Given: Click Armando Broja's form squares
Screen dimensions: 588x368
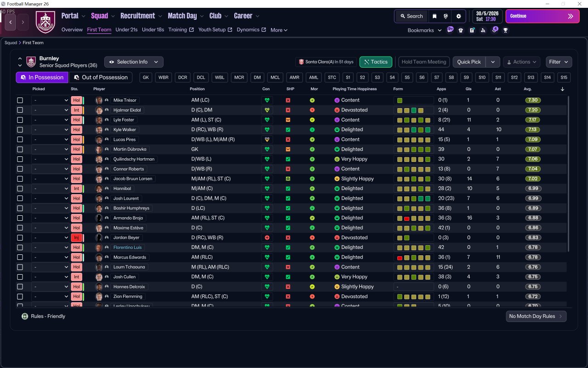Looking at the screenshot, I should point(414,218).
